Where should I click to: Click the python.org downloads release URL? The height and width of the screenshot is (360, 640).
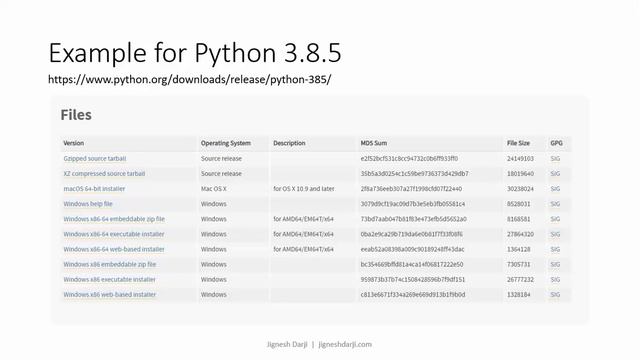[189, 79]
